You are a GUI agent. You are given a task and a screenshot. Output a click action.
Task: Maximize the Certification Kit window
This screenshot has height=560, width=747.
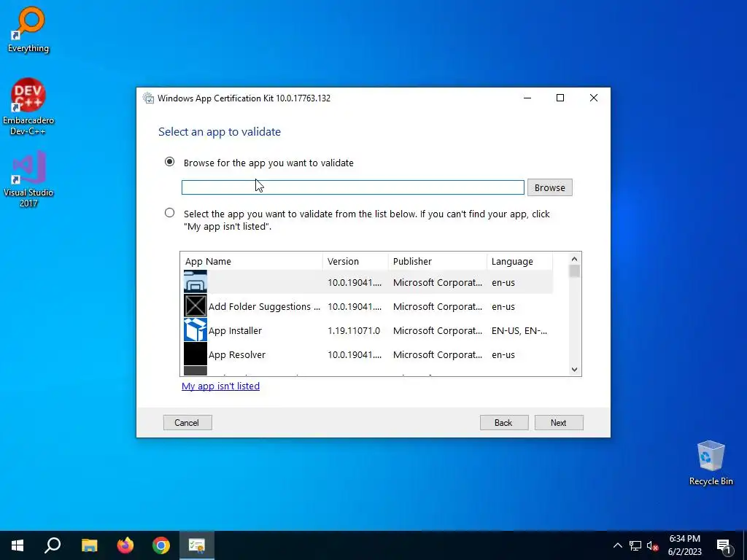pyautogui.click(x=560, y=98)
